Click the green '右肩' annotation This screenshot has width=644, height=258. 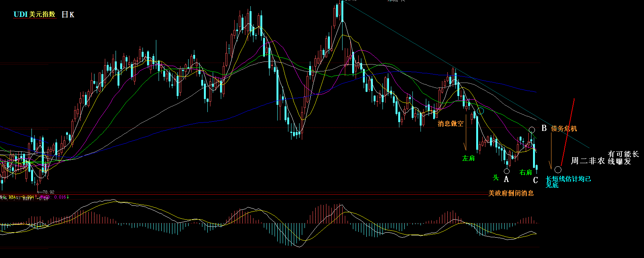pyautogui.click(x=526, y=172)
